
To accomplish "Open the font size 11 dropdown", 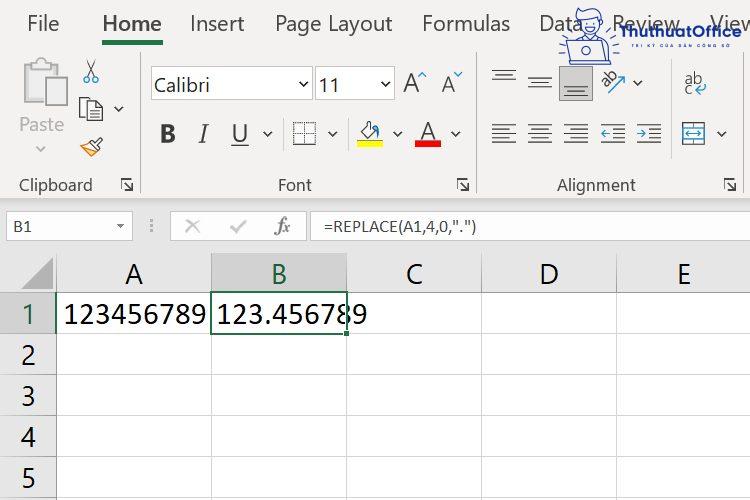I will point(386,84).
